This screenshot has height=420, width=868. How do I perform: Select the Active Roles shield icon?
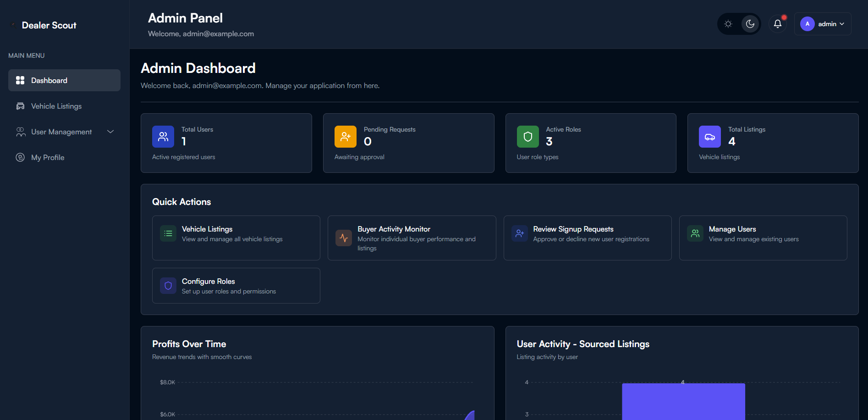[x=527, y=136]
